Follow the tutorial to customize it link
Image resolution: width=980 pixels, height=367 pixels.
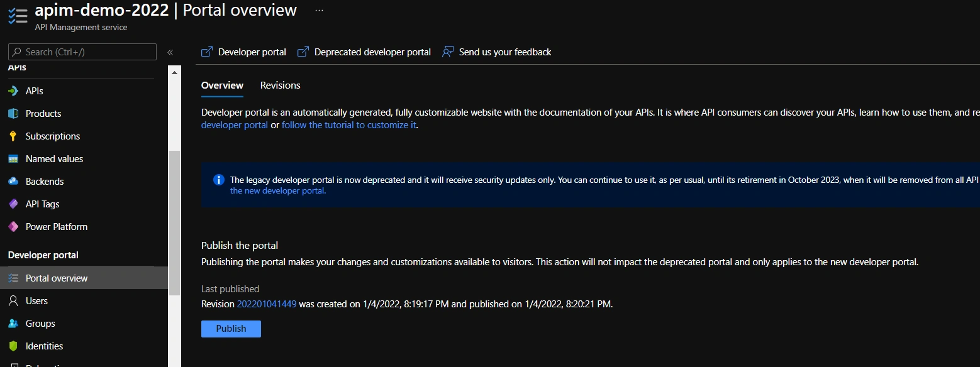[x=349, y=125]
